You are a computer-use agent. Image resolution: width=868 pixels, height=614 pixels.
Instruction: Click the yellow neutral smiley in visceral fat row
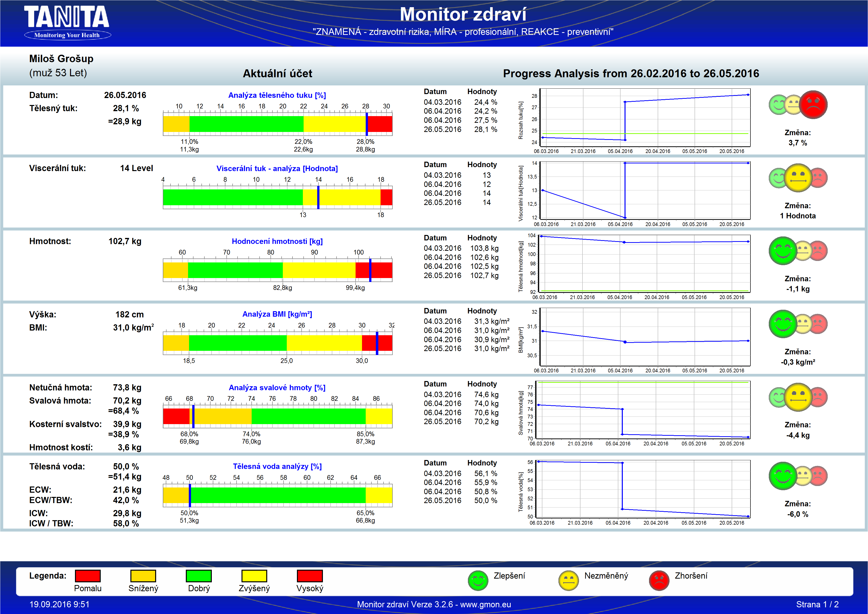(798, 178)
